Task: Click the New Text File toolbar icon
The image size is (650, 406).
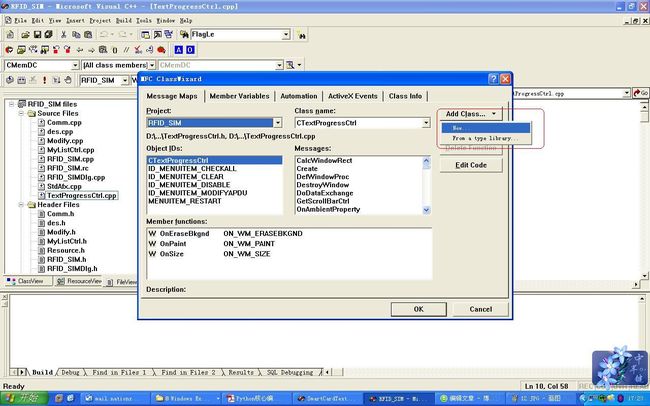Action: point(10,35)
